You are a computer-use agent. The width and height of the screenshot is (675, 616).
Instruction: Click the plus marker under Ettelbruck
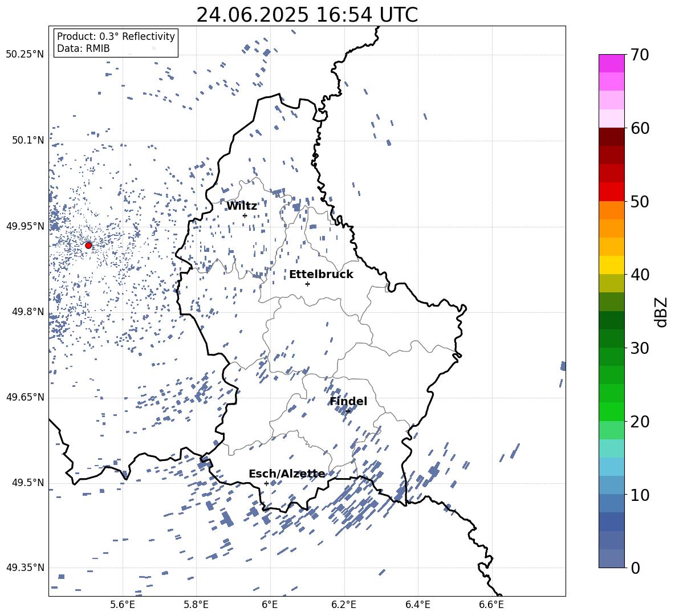click(x=307, y=284)
